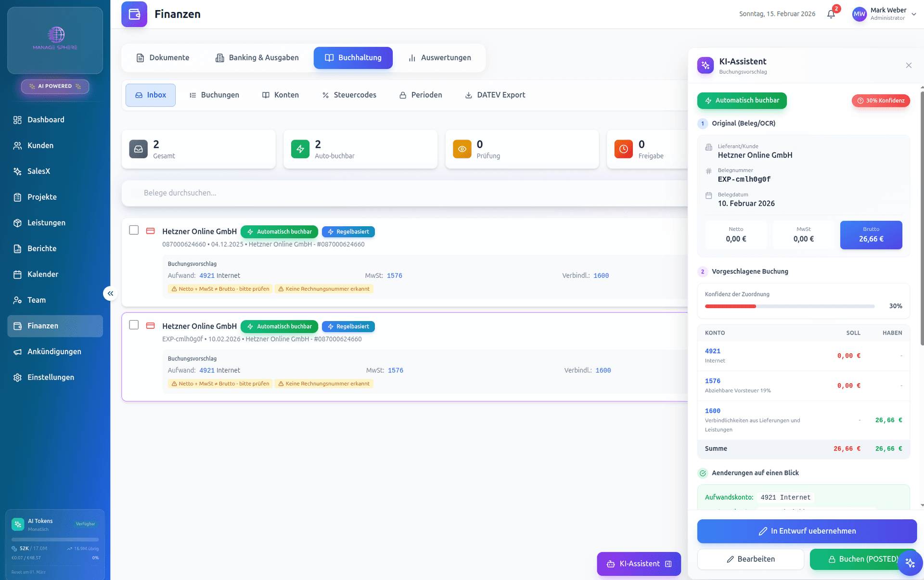The height and width of the screenshot is (580, 924).
Task: Click the MW user avatar
Action: click(x=860, y=14)
